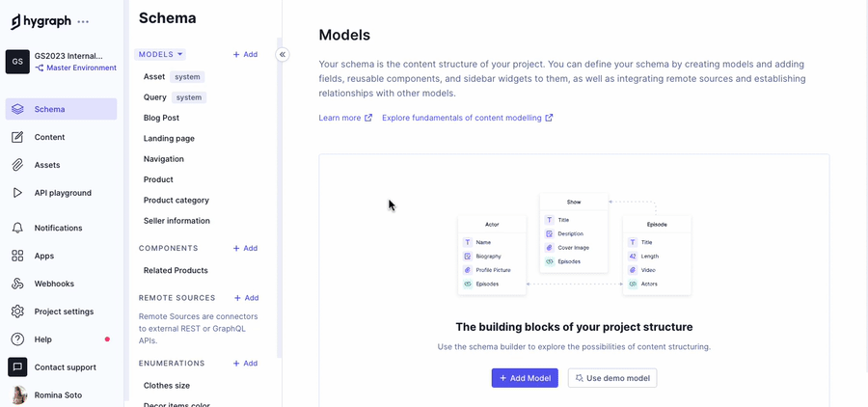Collapse the schema sidebar panel

coord(283,54)
